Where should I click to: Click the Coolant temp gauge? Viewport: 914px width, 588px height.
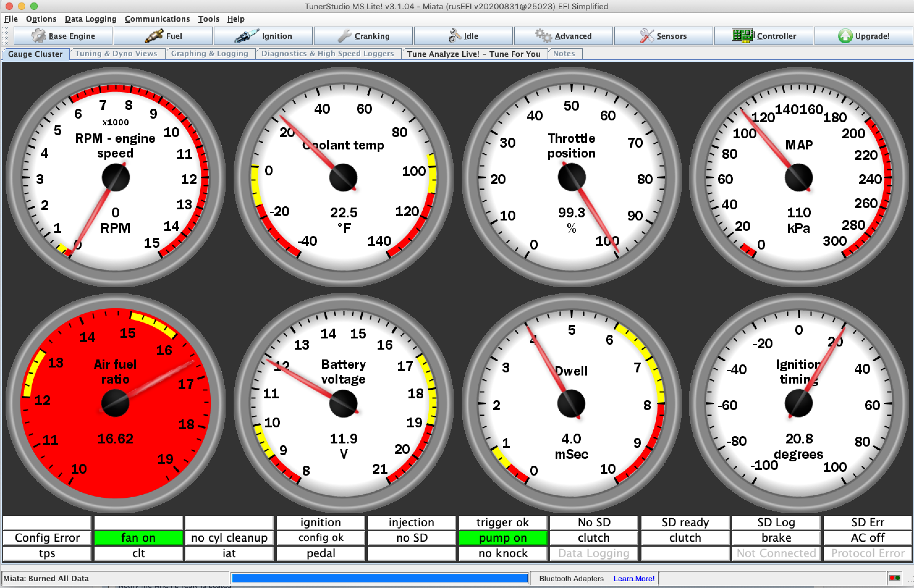343,177
